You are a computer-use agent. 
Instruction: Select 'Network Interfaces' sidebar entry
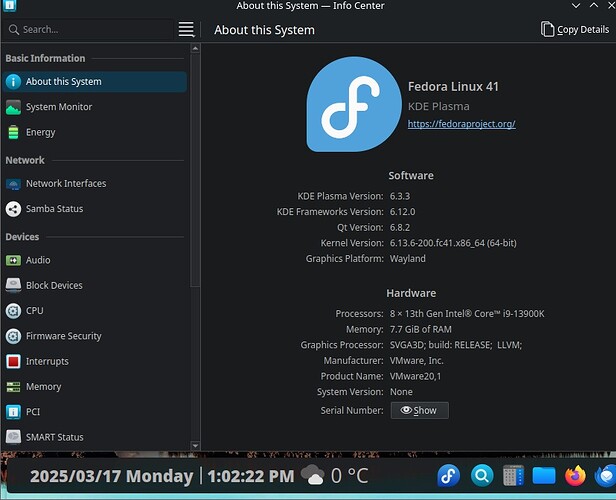point(94,183)
